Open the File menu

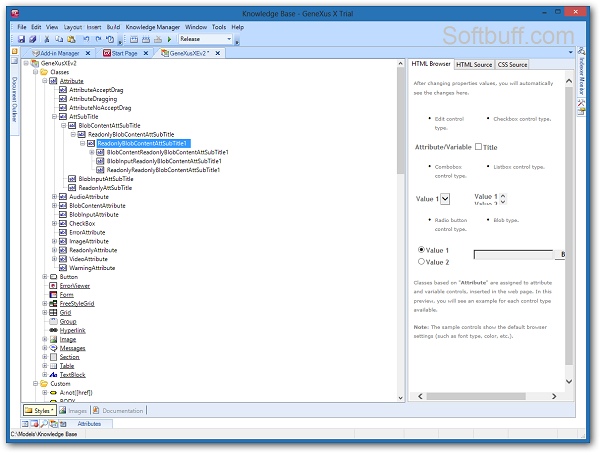coord(22,27)
